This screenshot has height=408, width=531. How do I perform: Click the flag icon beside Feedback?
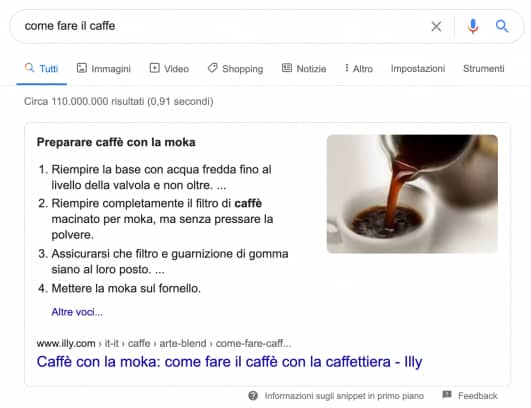[x=447, y=395]
